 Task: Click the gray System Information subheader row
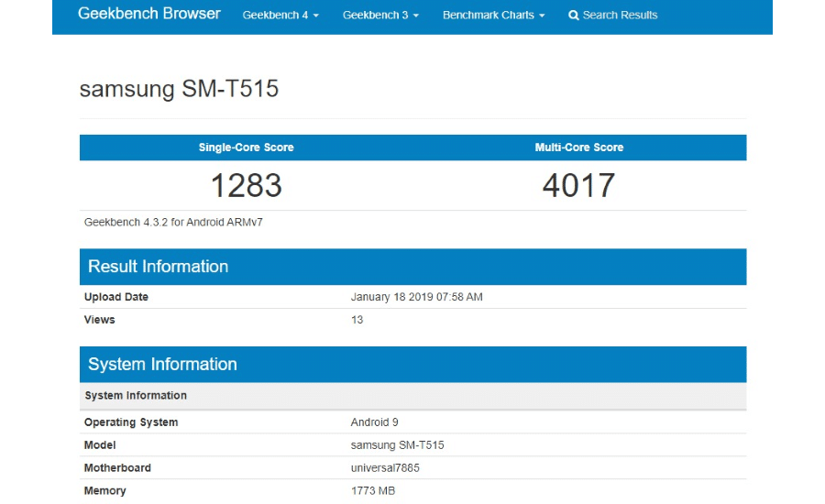point(413,396)
